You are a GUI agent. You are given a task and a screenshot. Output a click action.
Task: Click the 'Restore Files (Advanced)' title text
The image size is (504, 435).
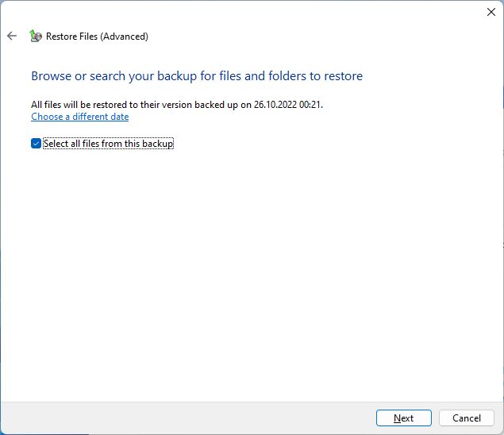click(x=97, y=37)
